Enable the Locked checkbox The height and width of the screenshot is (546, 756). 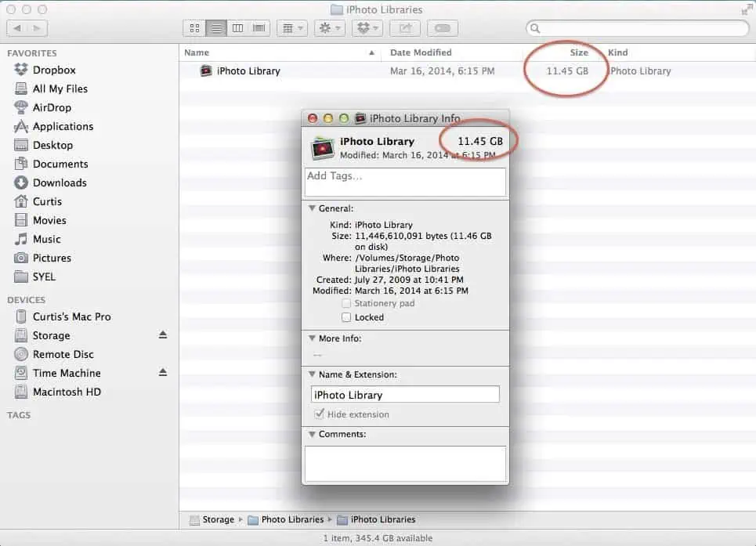(x=346, y=317)
